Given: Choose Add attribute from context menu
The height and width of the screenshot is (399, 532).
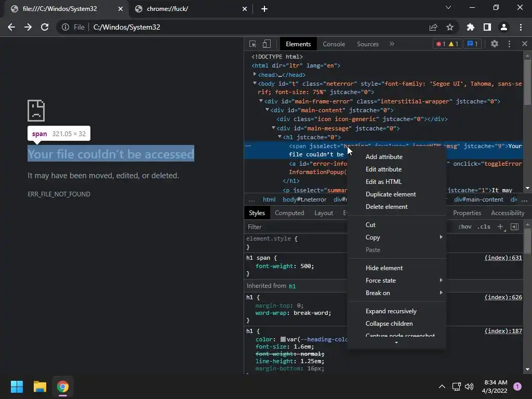Looking at the screenshot, I should click(x=396, y=157).
